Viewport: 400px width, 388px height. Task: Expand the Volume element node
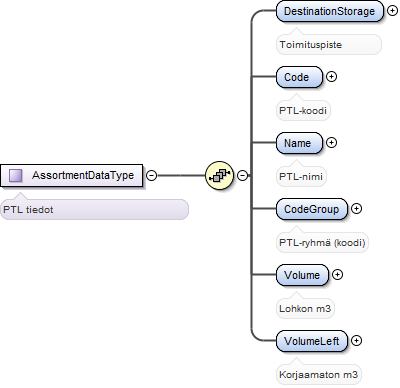337,275
